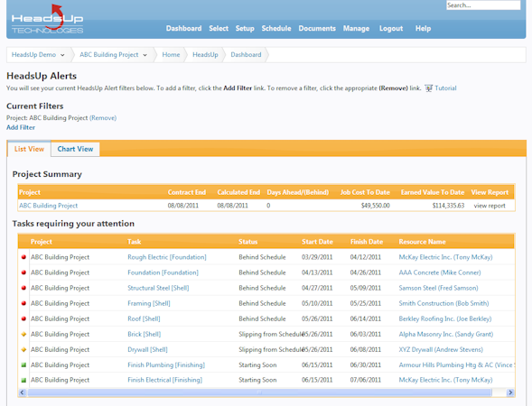Open the Select menu
The image size is (532, 406).
coord(219,29)
